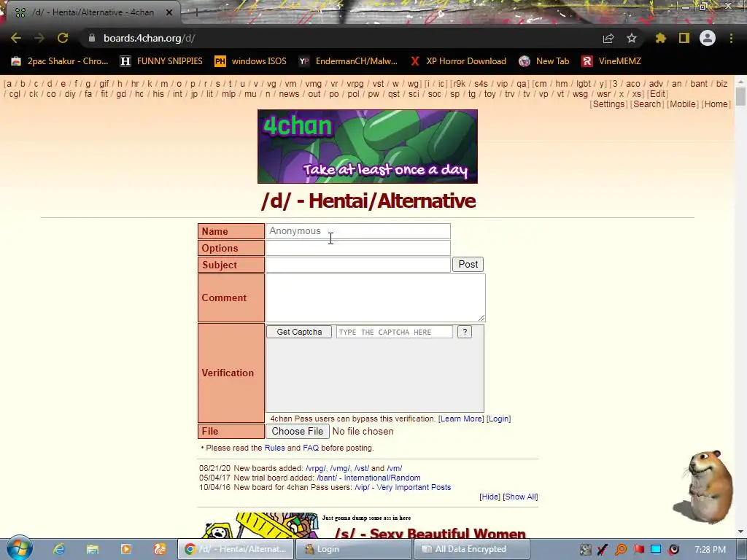Open Settings in board navigation
This screenshot has width=747, height=560.
tap(608, 104)
